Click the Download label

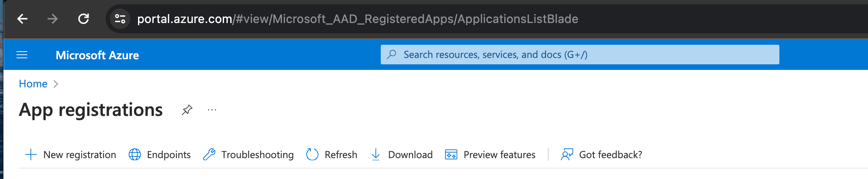point(410,155)
